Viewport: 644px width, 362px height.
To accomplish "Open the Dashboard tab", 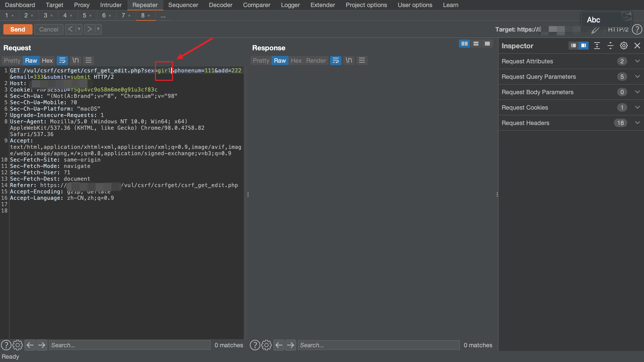I will pyautogui.click(x=20, y=5).
